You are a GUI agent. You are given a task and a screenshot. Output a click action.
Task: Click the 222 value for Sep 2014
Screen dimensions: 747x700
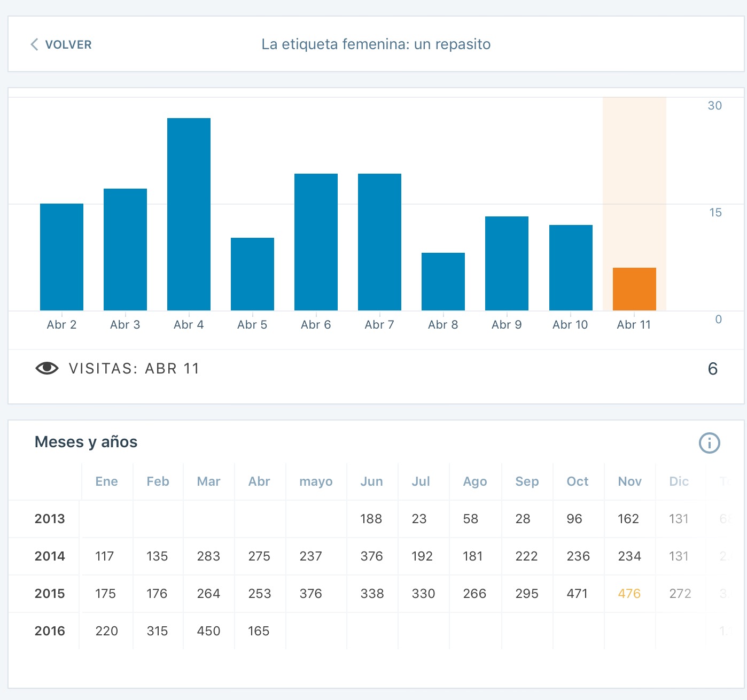click(526, 556)
